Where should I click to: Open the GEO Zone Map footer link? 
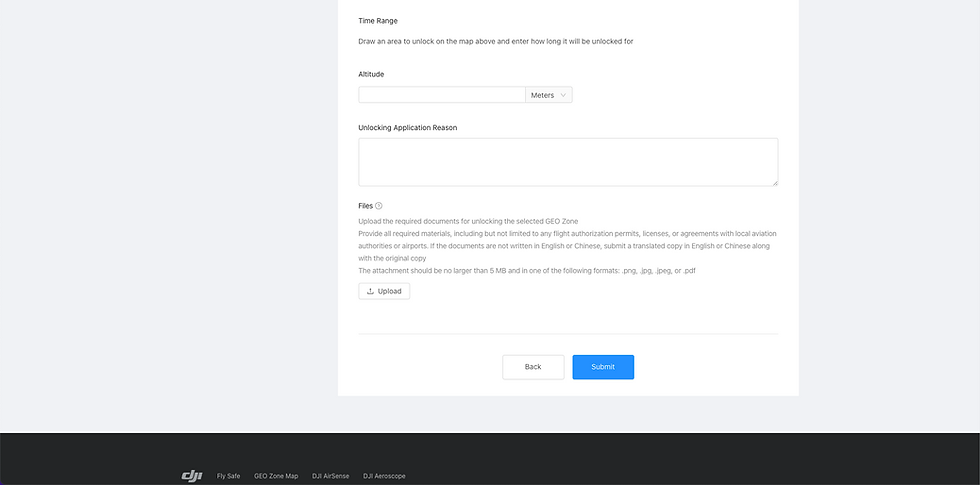[276, 476]
